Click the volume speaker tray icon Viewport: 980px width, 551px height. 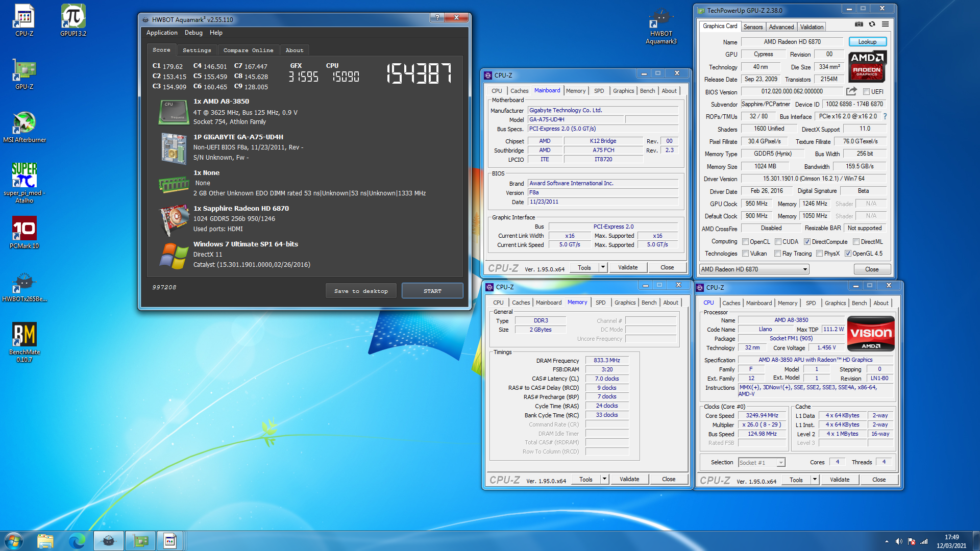coord(899,541)
